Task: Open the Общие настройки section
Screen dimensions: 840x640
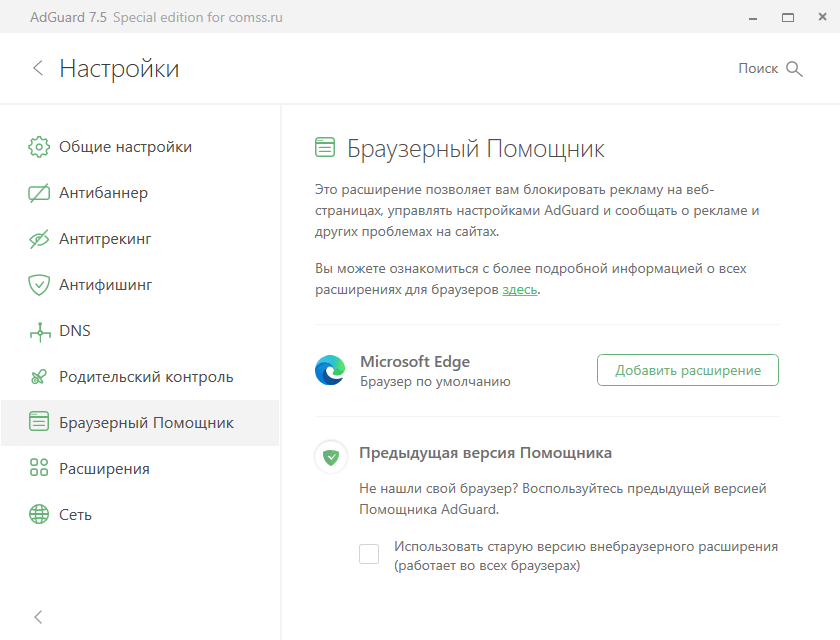Action: (125, 147)
